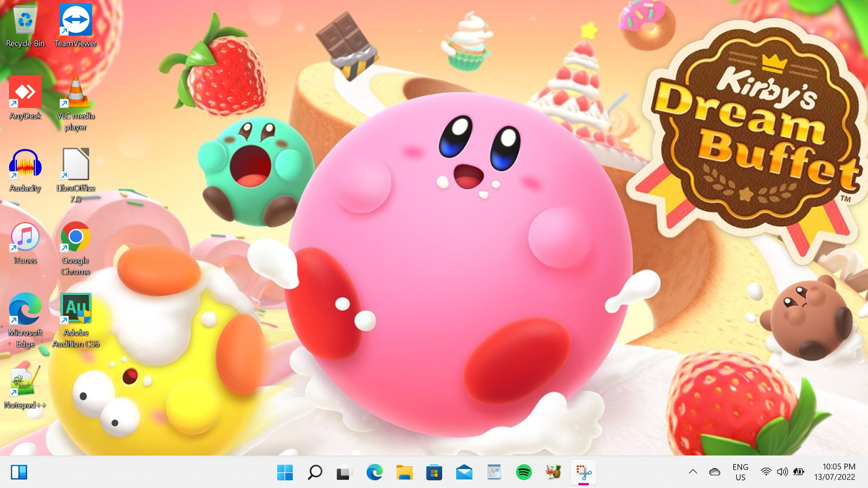This screenshot has width=868, height=488.
Task: Open the pineapple cocktail app in taskbar
Action: [553, 472]
